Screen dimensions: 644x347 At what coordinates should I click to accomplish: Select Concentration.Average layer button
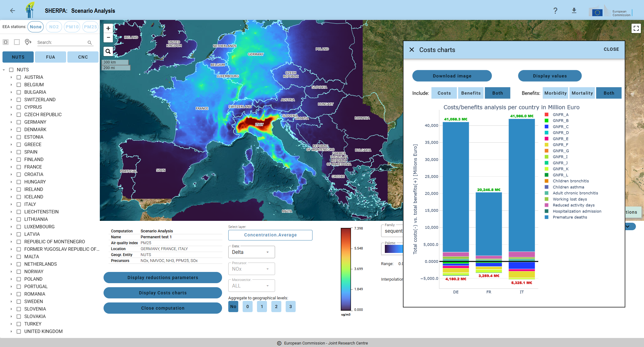270,235
